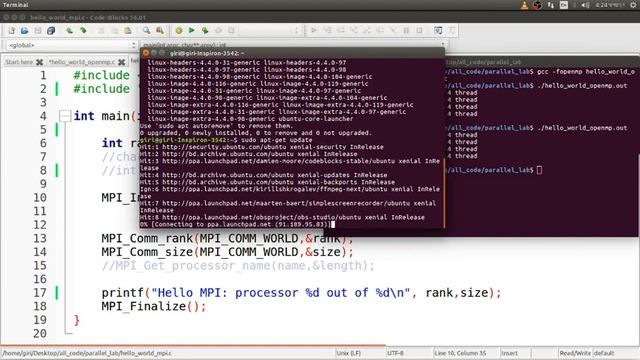Click MPI_Finalize(); line in editor
Screen dimensions: 640x360
(154, 306)
